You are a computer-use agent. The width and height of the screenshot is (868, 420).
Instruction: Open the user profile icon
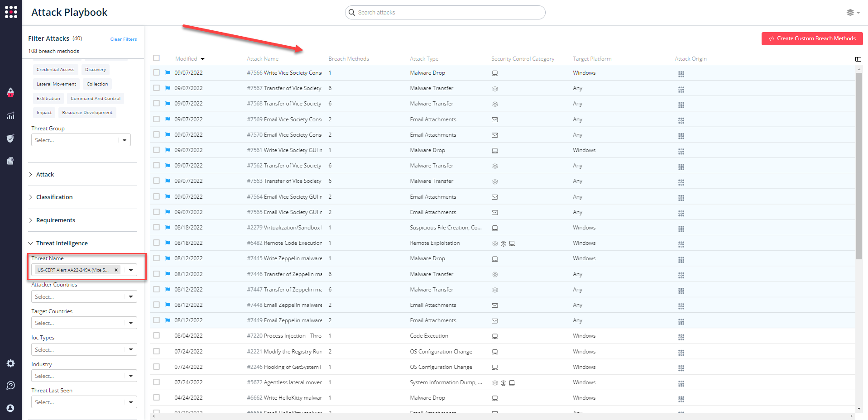coord(11,408)
